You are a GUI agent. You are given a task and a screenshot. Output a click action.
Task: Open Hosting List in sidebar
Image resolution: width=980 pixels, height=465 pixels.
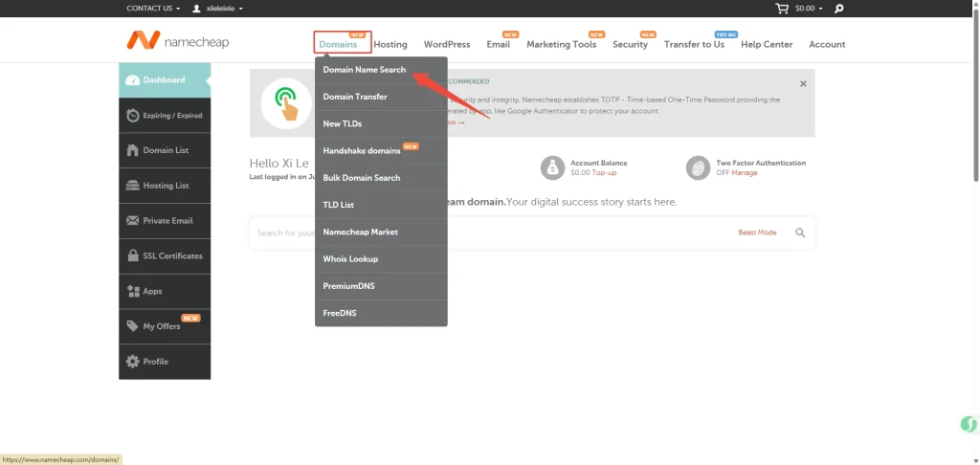[165, 186]
